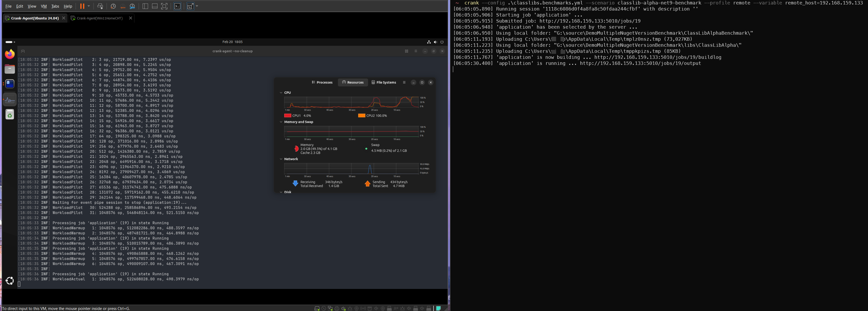Open the VM menu
This screenshot has height=311, width=868.
pos(44,6)
